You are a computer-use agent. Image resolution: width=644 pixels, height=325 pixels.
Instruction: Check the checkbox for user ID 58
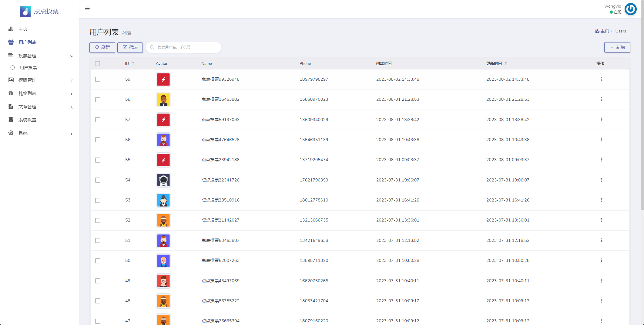pos(98,100)
